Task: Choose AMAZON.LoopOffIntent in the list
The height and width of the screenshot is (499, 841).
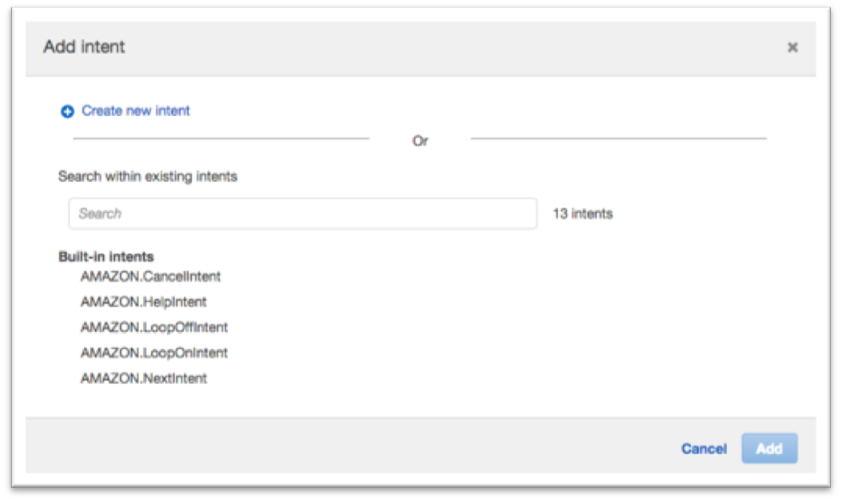Action: click(x=154, y=327)
